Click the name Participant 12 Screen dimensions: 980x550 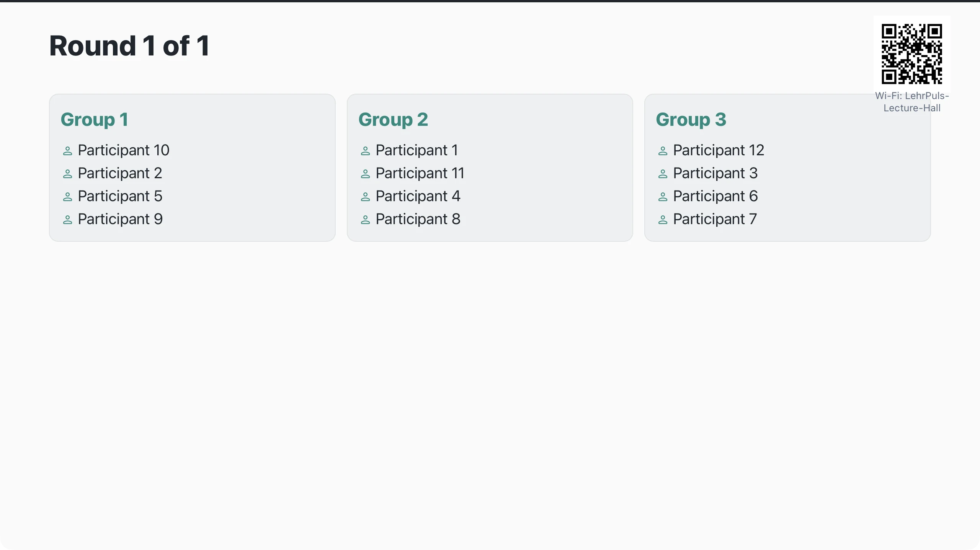click(x=719, y=150)
